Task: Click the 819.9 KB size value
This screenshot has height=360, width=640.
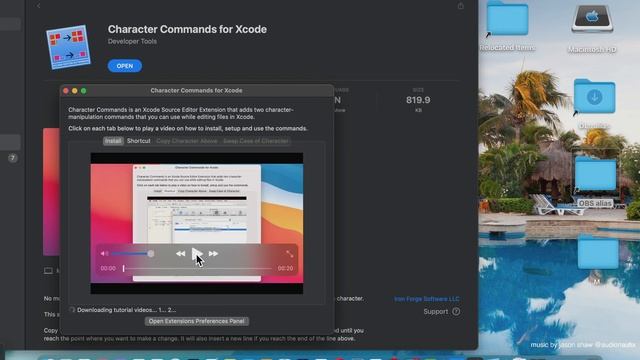Action: pyautogui.click(x=418, y=100)
